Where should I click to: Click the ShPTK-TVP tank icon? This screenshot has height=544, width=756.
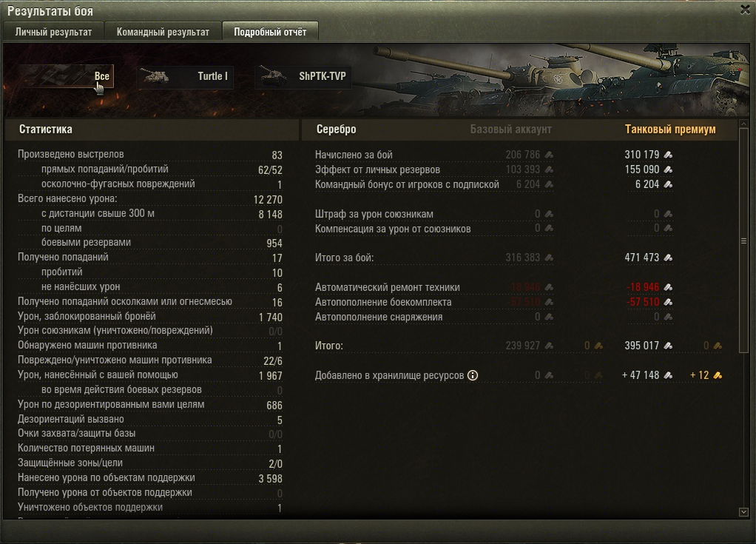(274, 75)
